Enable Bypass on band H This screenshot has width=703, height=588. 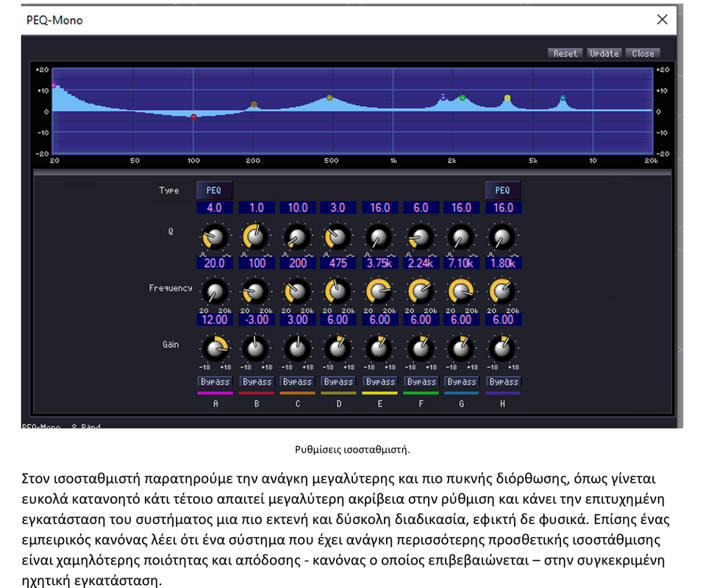504,381
